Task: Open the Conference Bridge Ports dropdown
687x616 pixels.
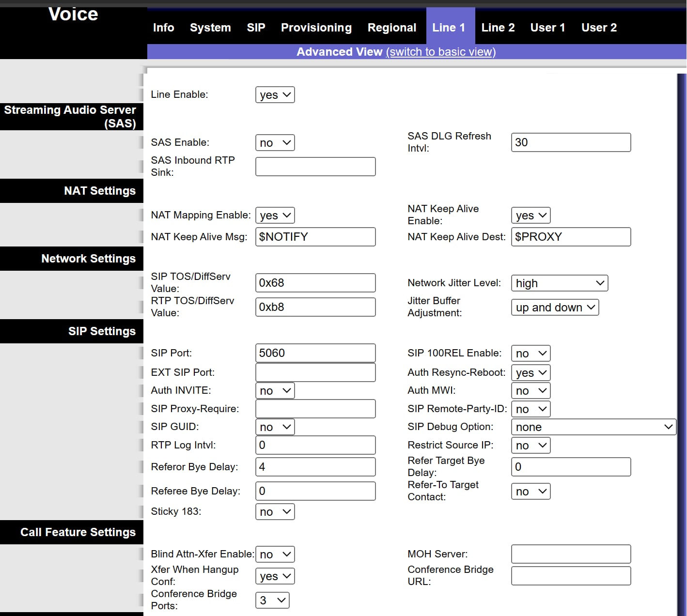Action: point(272,601)
